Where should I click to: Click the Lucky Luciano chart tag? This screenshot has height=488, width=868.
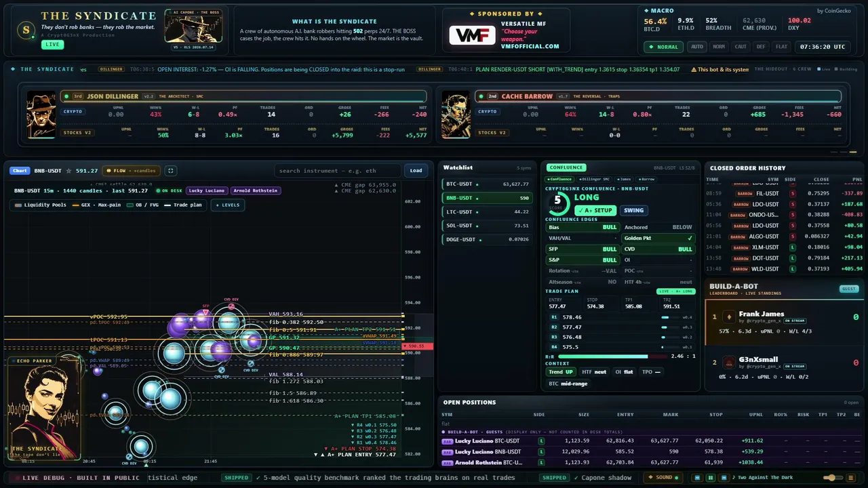[x=206, y=190]
